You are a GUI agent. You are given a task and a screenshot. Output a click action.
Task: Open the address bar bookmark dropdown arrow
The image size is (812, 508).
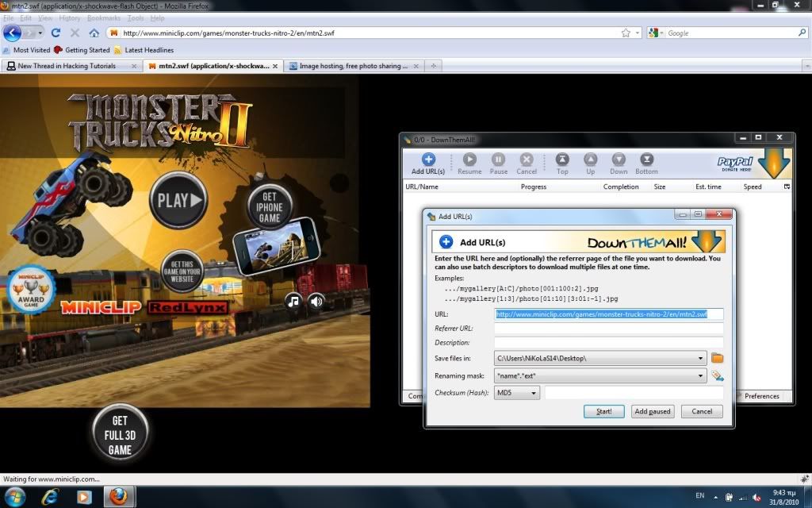pyautogui.click(x=638, y=33)
